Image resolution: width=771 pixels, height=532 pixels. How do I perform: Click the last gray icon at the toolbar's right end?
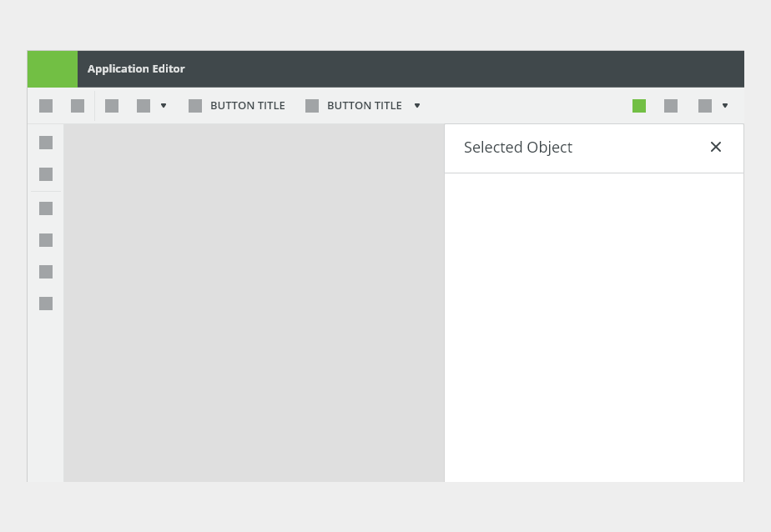[704, 106]
